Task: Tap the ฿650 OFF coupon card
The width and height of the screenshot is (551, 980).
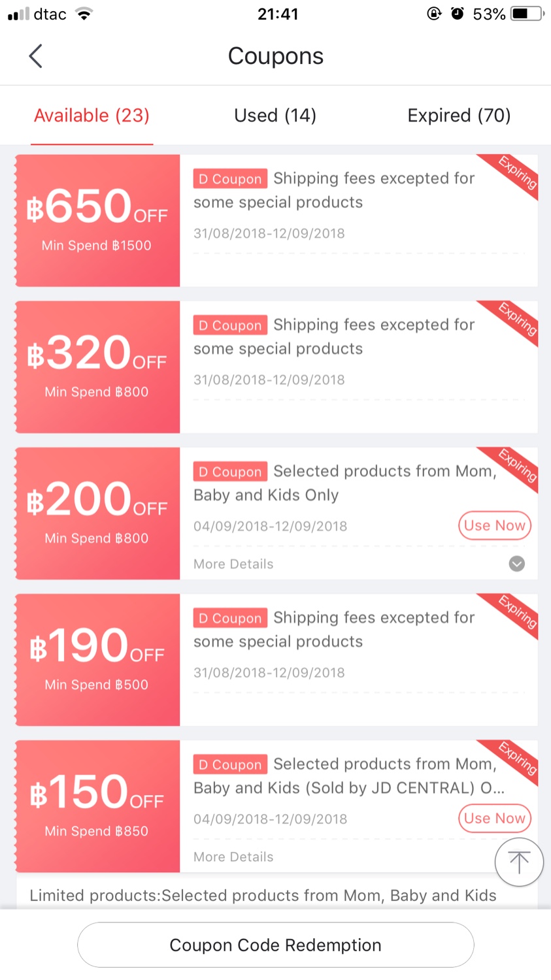Action: [98, 220]
